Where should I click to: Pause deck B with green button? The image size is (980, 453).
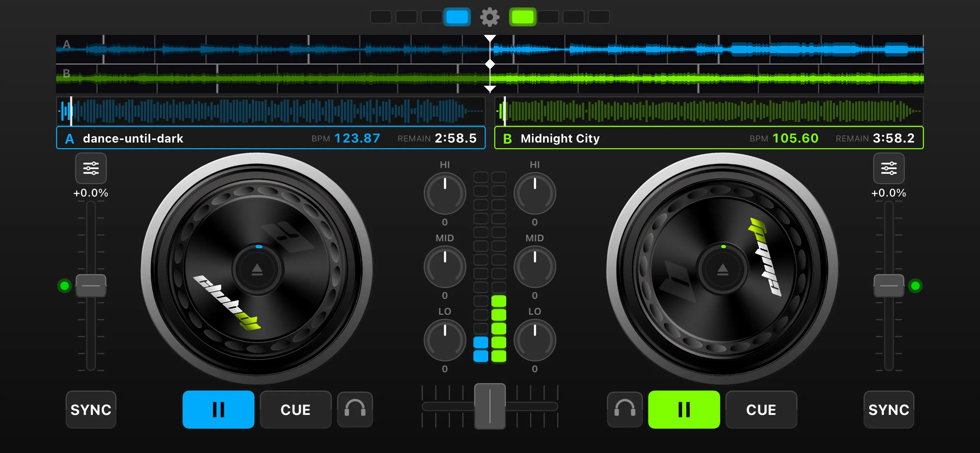pyautogui.click(x=684, y=409)
